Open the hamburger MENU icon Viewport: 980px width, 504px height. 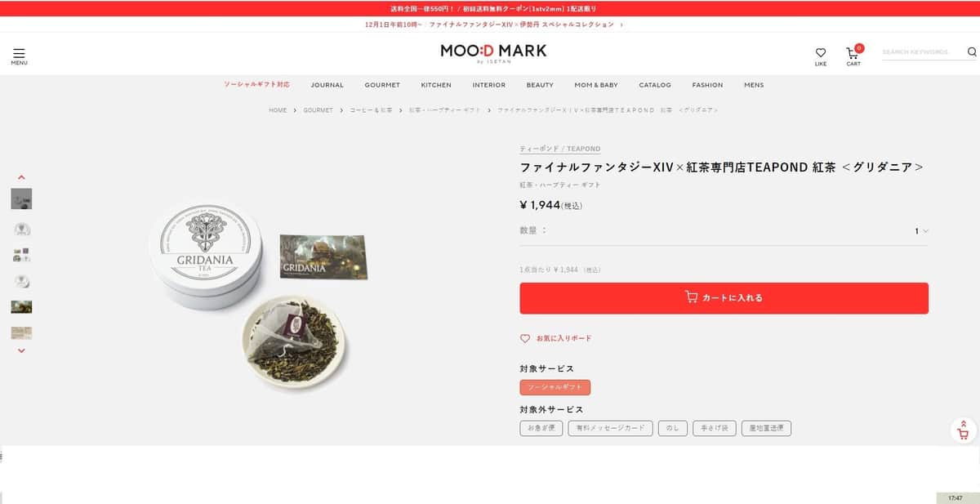point(19,56)
